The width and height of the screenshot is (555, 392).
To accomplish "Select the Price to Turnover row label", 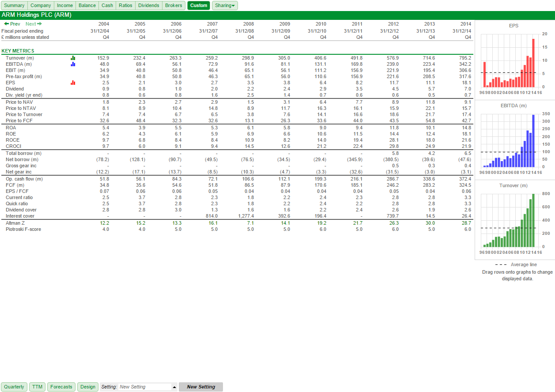I will [x=24, y=114].
